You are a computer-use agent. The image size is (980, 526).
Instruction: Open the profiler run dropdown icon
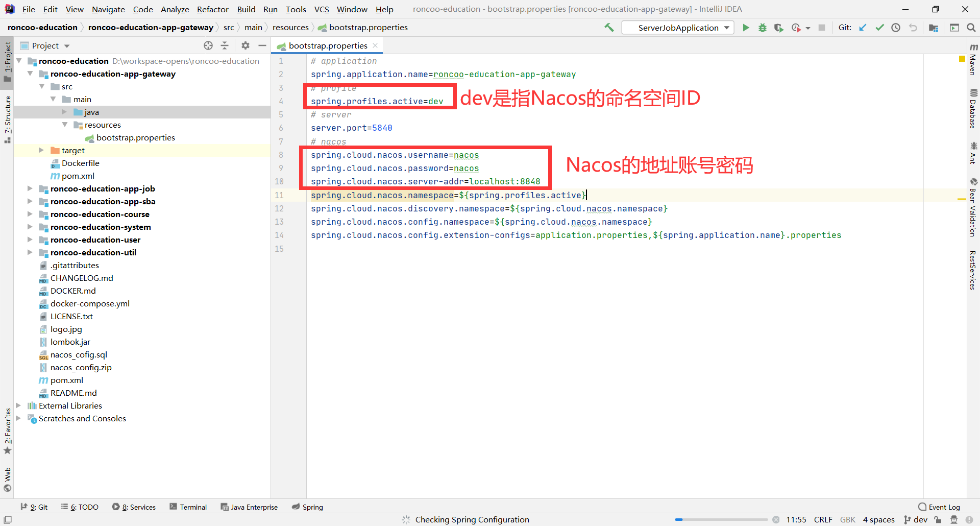coord(800,28)
